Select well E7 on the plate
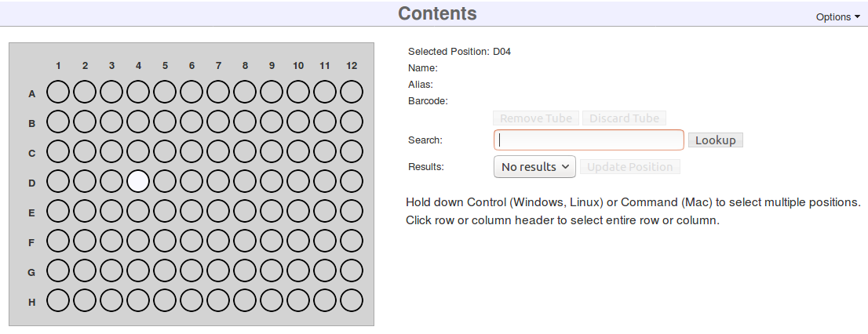This screenshot has width=868, height=334. click(x=218, y=212)
